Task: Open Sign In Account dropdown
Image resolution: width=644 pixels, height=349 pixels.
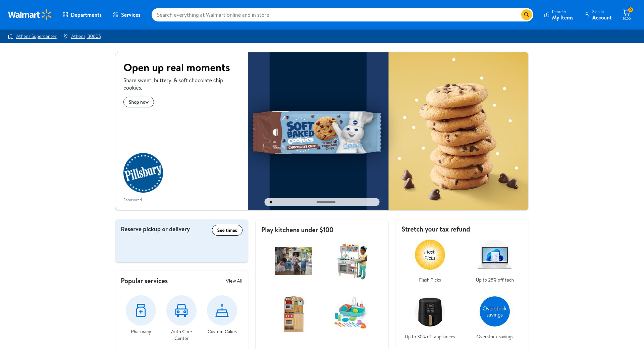Action: [x=598, y=15]
